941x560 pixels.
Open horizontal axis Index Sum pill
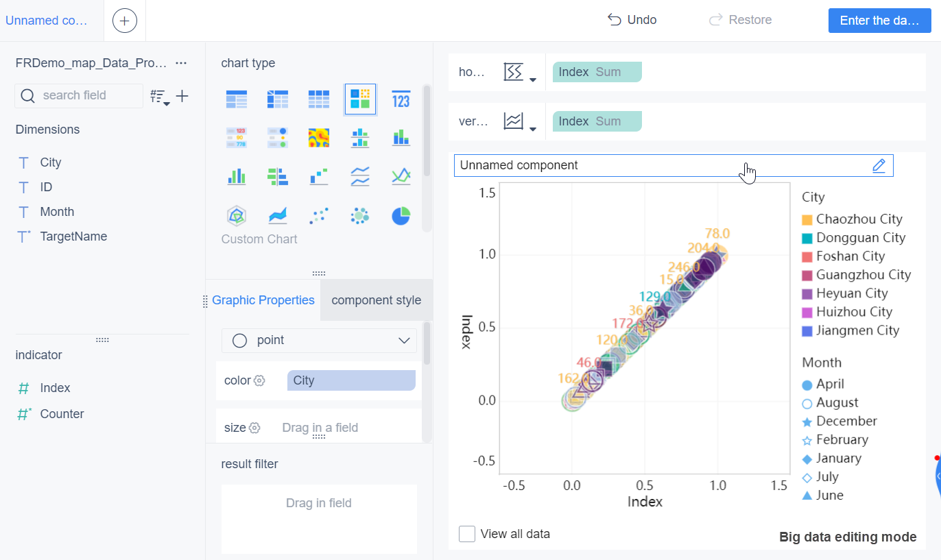click(597, 72)
